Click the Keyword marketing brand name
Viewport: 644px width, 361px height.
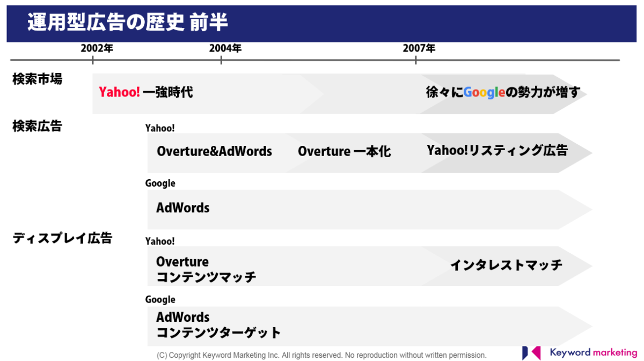[x=594, y=352]
